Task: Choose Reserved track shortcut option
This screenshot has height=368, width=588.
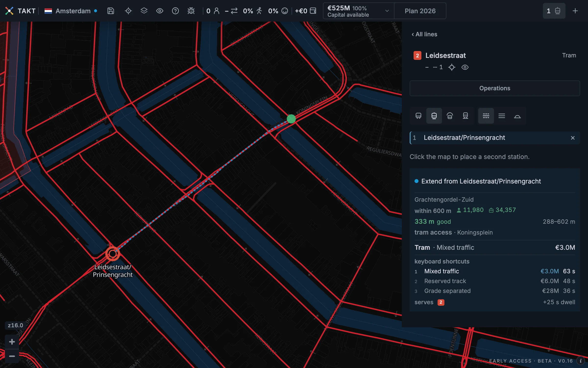Action: click(495, 281)
